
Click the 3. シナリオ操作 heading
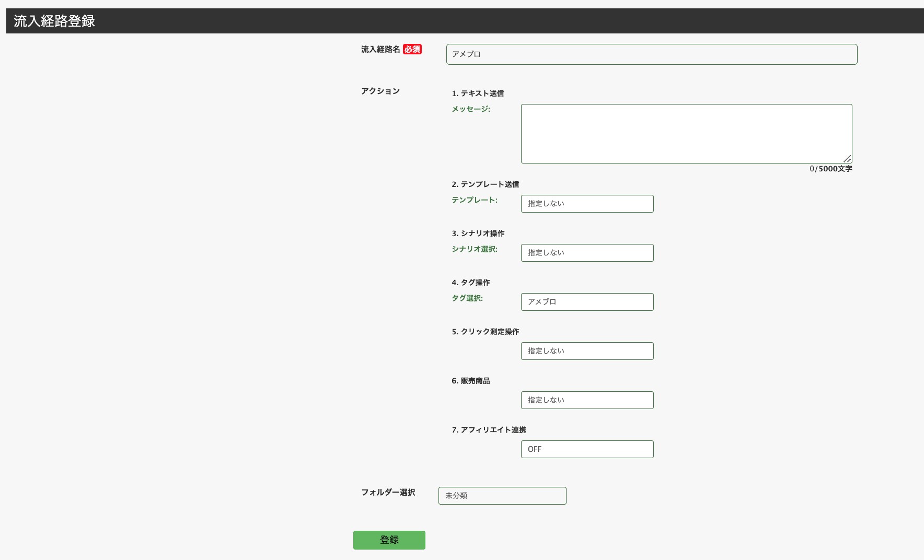point(478,234)
